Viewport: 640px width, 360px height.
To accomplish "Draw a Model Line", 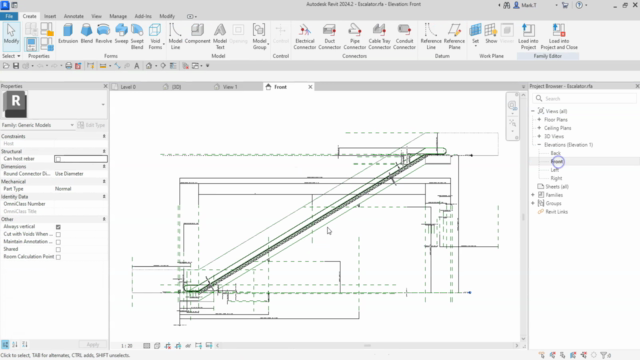I will 175,37.
